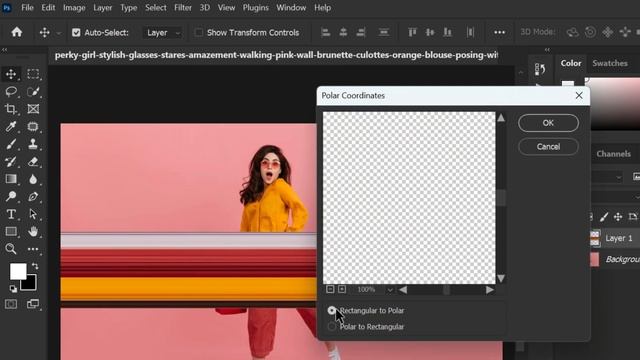The width and height of the screenshot is (640, 360).
Task: Select the Path Selection tool
Action: (33, 214)
